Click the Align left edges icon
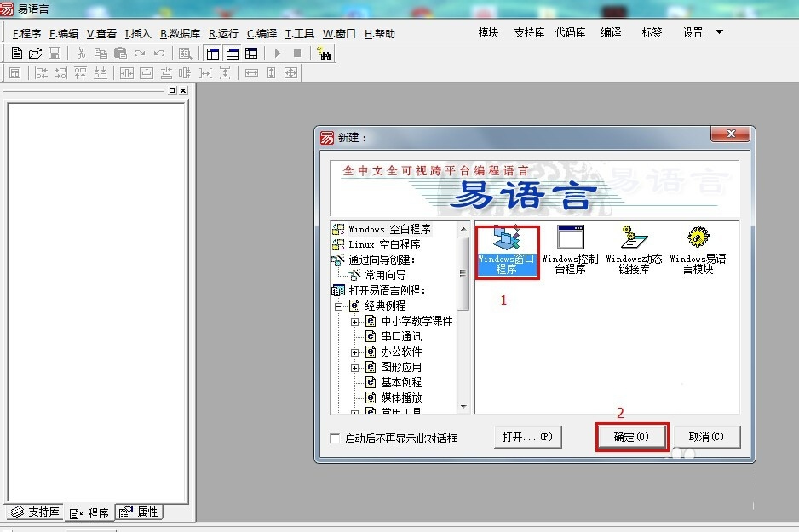799x532 pixels. click(41, 73)
